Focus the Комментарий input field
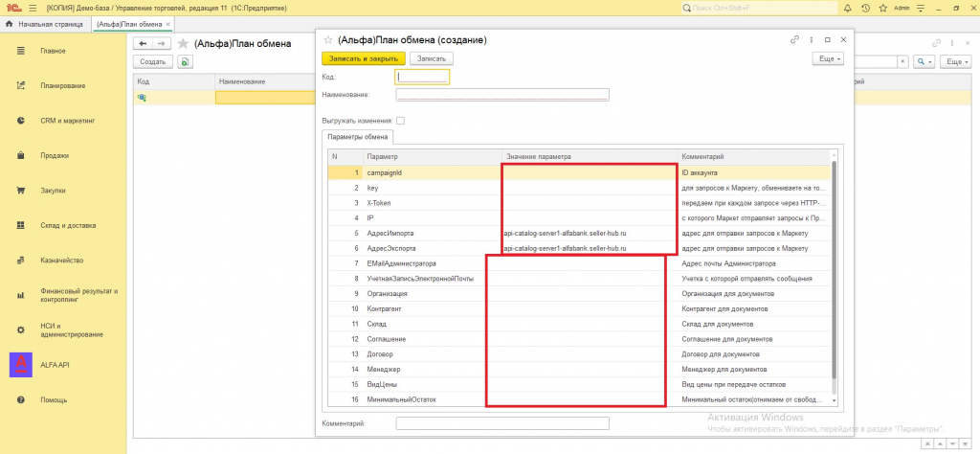This screenshot has width=980, height=454. [x=502, y=423]
